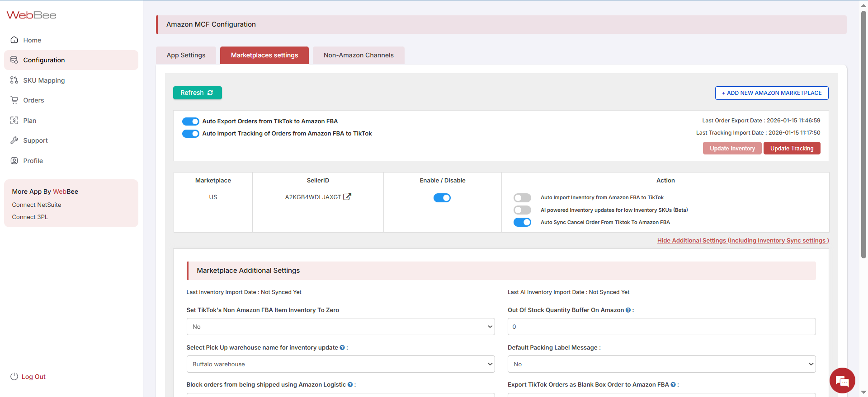Click the Update Tracking button

[792, 148]
